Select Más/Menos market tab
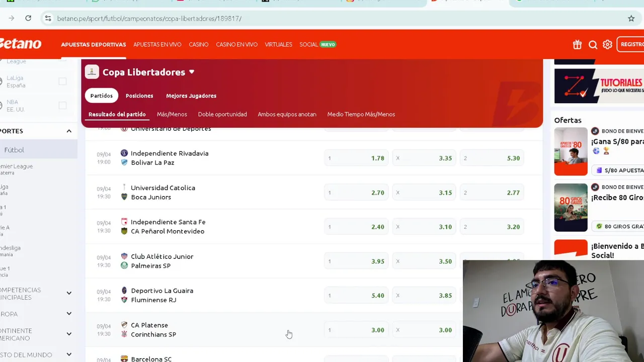The height and width of the screenshot is (362, 644). (x=172, y=114)
